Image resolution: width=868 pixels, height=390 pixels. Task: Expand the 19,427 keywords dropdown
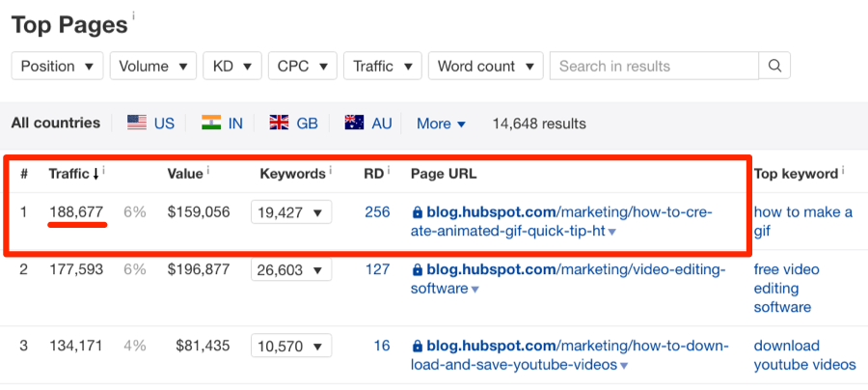[290, 212]
